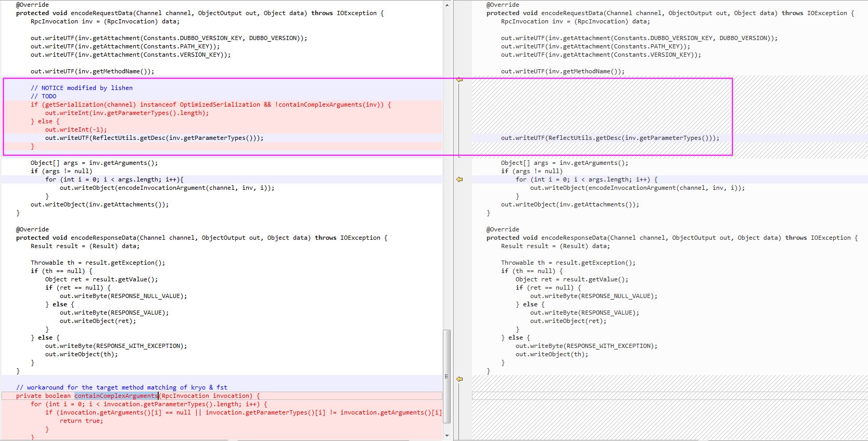Viewport: 868px width, 441px height.
Task: Click the kryo & fst workaround comment
Action: click(x=122, y=387)
